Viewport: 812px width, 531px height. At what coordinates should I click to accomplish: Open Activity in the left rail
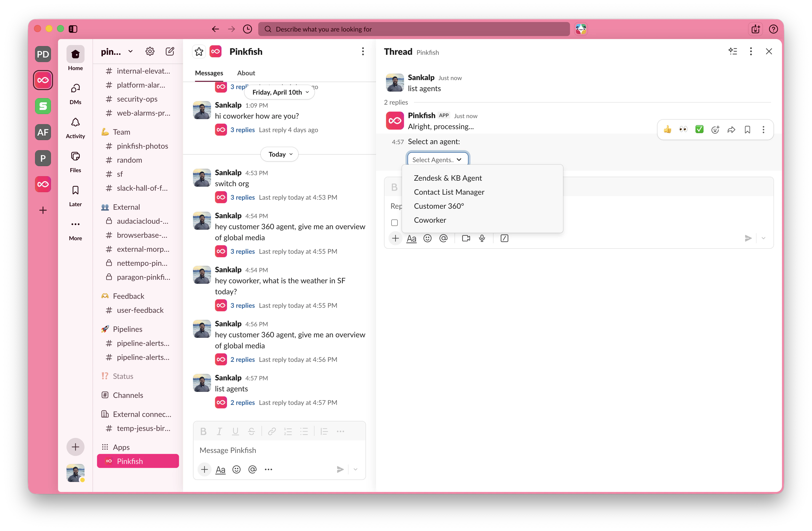tap(75, 127)
